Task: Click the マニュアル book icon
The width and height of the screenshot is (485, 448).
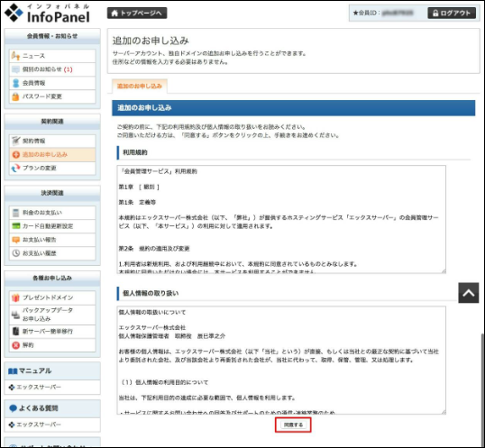Action: (13, 371)
